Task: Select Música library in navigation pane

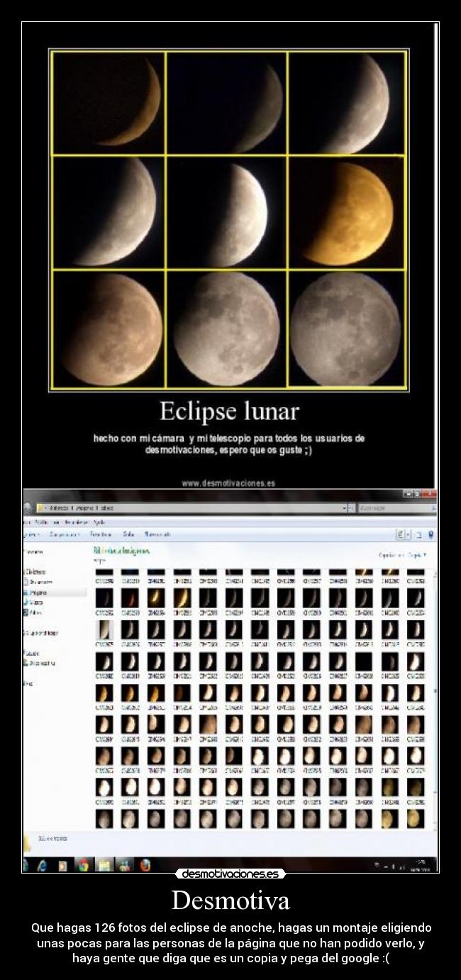Action: 35,602
